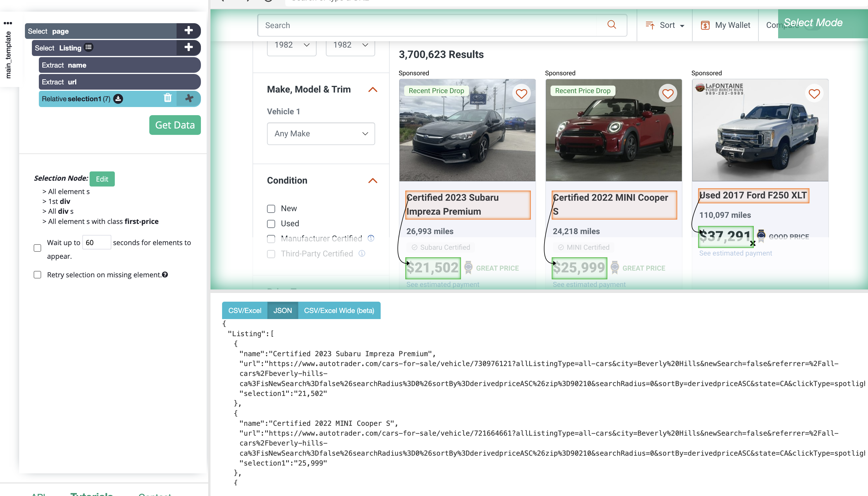868x496 pixels.
Task: Click the MINI Certified check icon
Action: (561, 247)
